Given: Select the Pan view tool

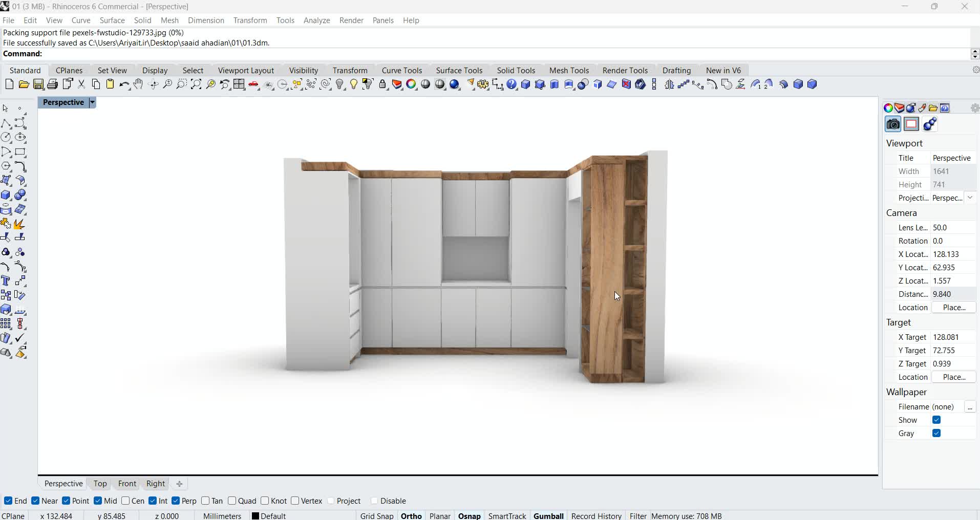Looking at the screenshot, I should [x=138, y=84].
